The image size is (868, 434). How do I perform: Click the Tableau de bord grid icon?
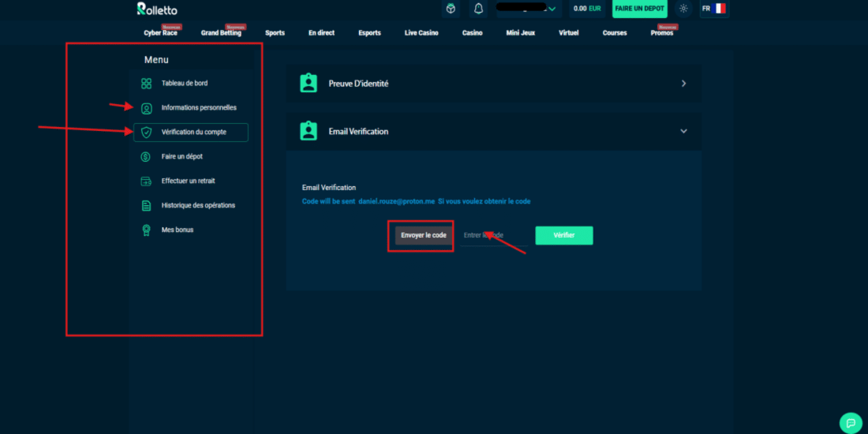pyautogui.click(x=146, y=84)
